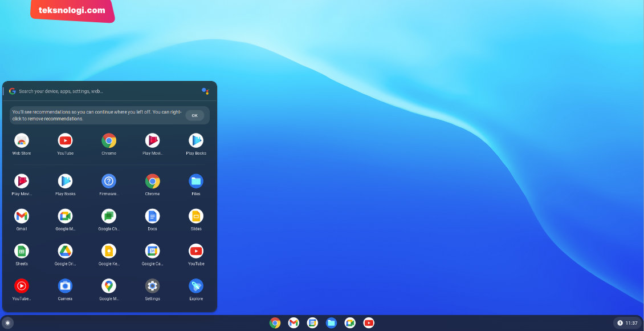Open the Google Maps app

tap(109, 286)
